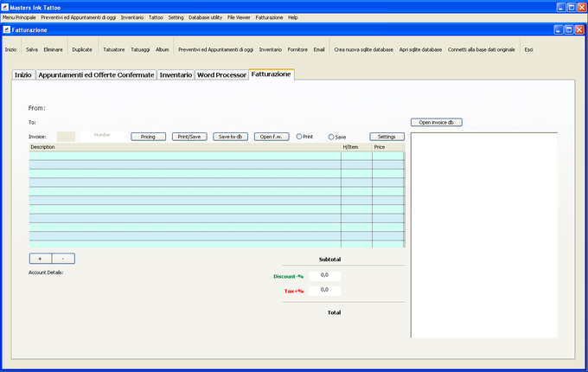Click Fornitore in the toolbar
This screenshot has width=588, height=372.
[x=297, y=49]
